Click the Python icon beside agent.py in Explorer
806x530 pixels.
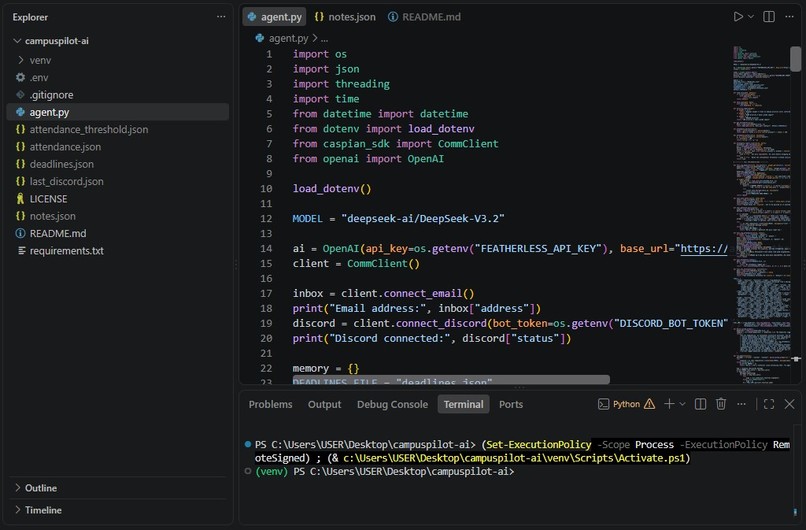pyautogui.click(x=21, y=112)
